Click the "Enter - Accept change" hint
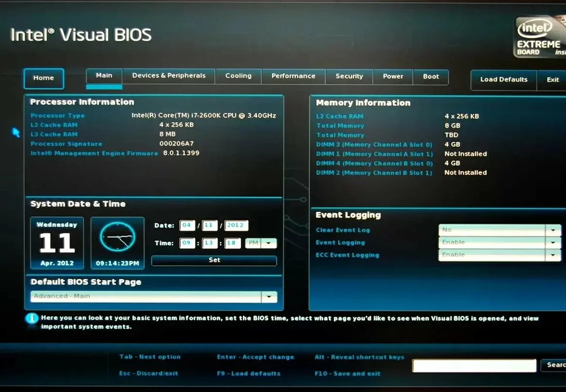 pyautogui.click(x=256, y=357)
